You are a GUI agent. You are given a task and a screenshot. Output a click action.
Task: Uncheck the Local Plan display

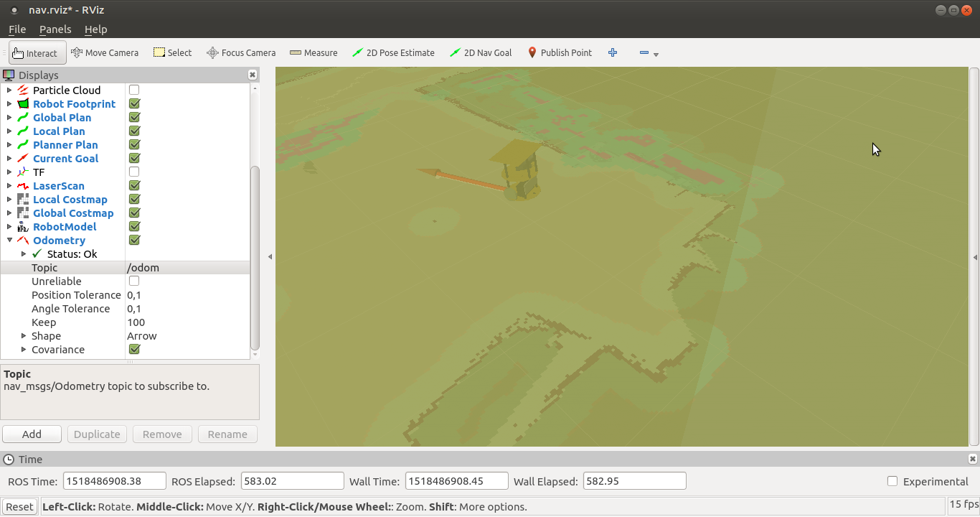(x=134, y=131)
